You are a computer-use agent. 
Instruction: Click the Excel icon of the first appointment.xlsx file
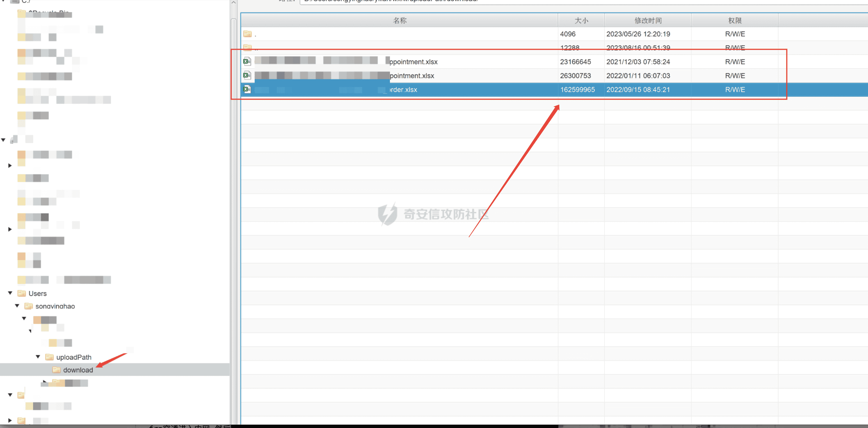click(247, 61)
